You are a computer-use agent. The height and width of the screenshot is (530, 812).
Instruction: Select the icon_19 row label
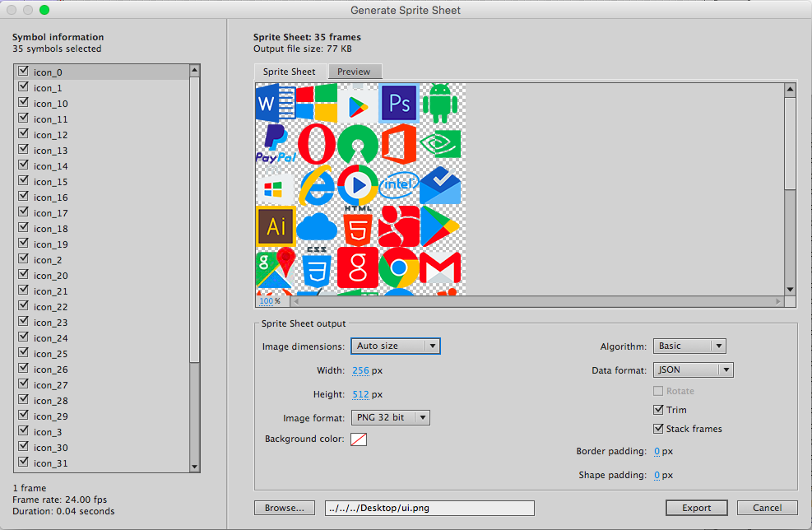[x=51, y=244]
